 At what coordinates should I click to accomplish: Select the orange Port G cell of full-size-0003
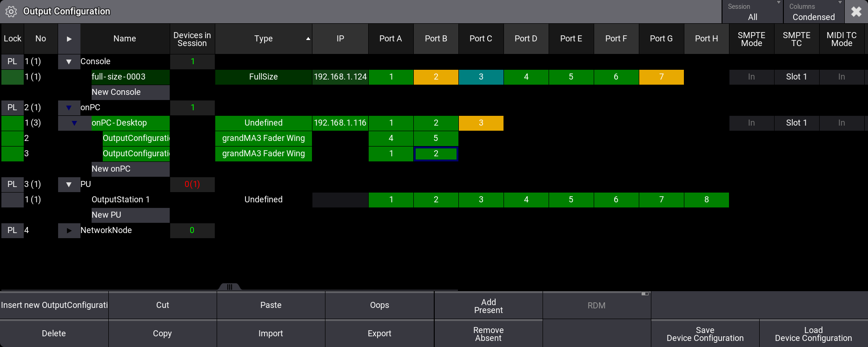(x=661, y=77)
